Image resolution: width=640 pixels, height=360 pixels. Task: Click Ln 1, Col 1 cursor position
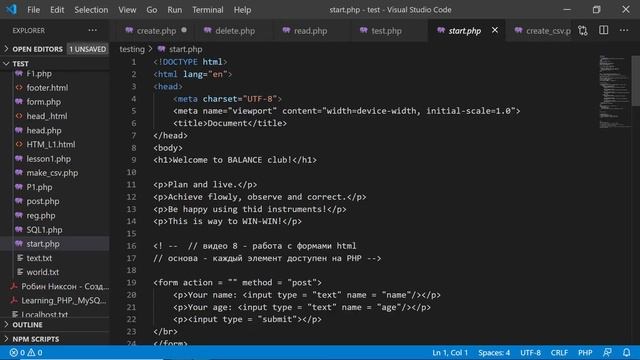pos(450,353)
